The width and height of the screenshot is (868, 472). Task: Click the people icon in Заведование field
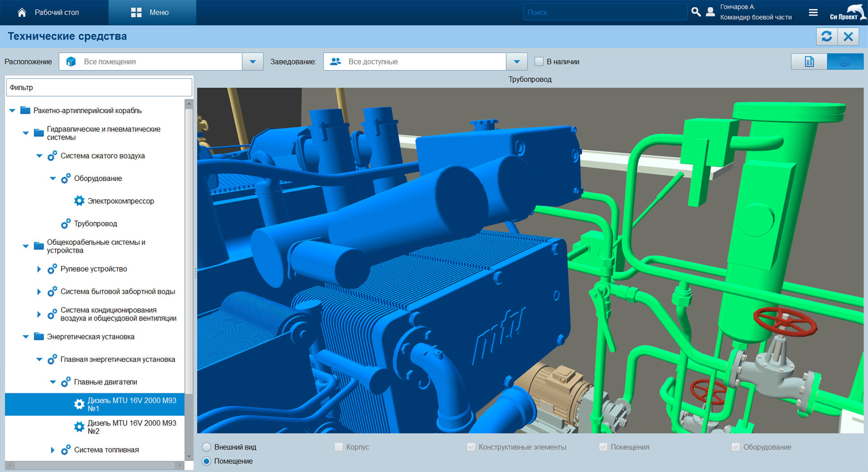pos(336,61)
